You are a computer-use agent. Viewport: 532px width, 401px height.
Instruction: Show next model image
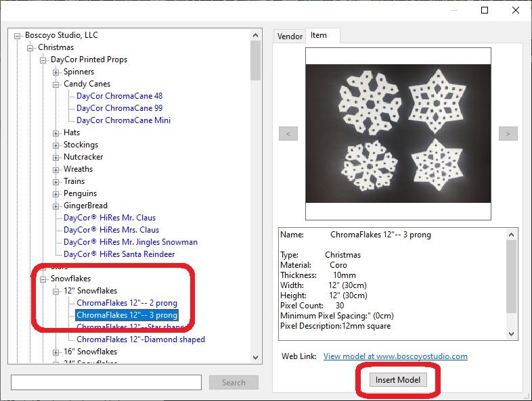508,133
